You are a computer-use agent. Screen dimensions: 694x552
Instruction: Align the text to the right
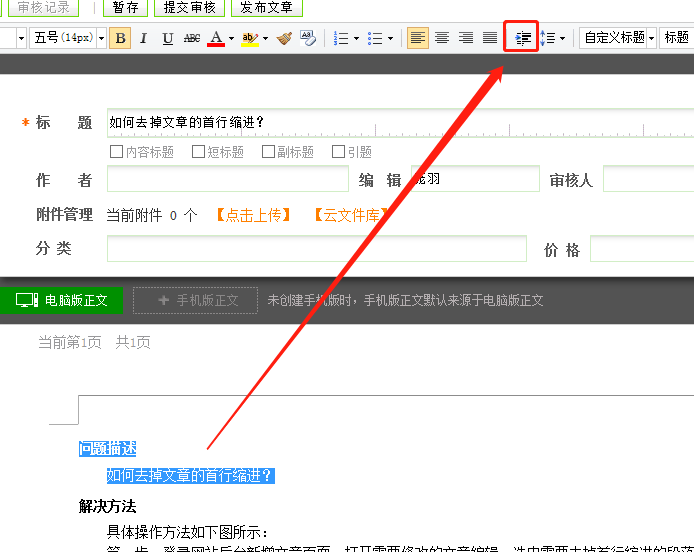(x=466, y=39)
